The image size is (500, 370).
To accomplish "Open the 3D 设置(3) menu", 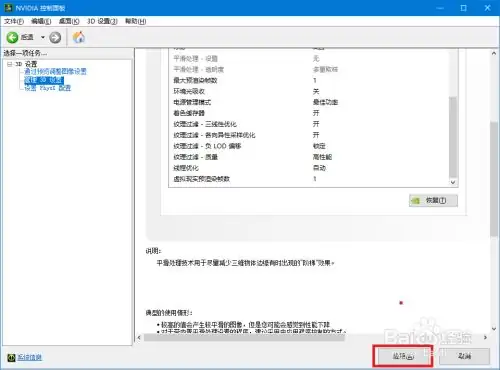I will [102, 21].
